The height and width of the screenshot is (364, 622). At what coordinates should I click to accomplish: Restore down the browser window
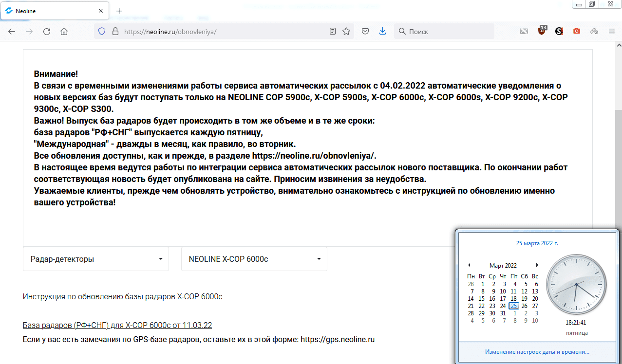592,4
